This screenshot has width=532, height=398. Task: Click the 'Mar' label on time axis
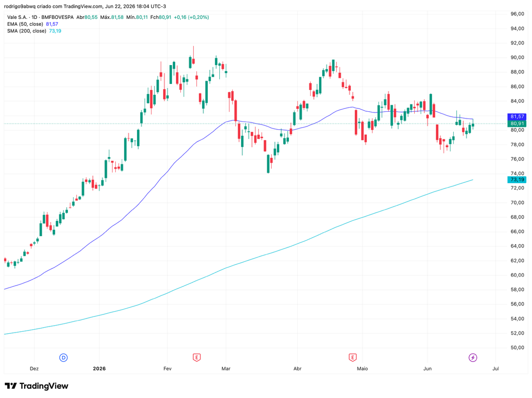[x=226, y=369]
